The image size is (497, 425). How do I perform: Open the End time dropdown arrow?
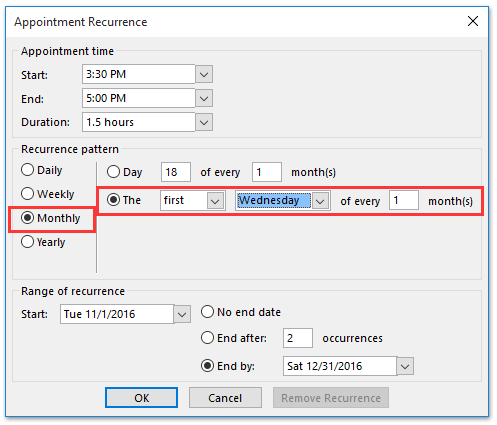coord(204,98)
